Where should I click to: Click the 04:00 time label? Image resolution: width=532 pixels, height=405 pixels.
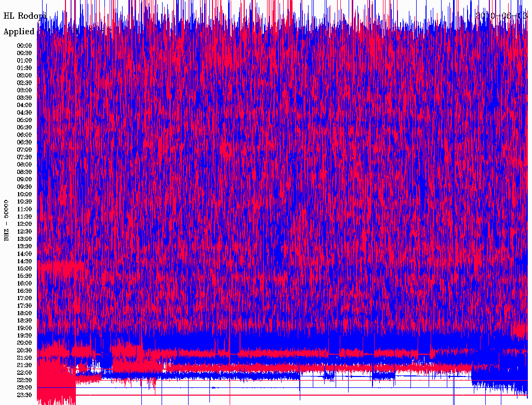coord(24,105)
